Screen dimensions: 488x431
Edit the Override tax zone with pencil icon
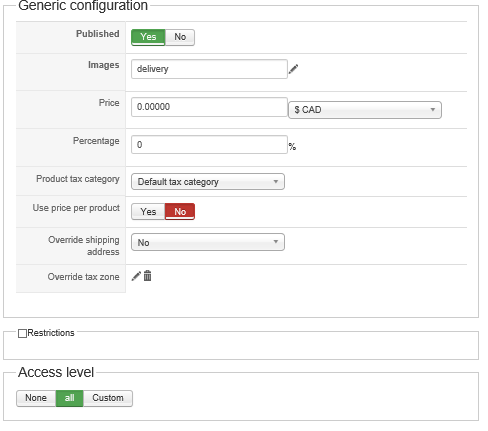point(136,276)
